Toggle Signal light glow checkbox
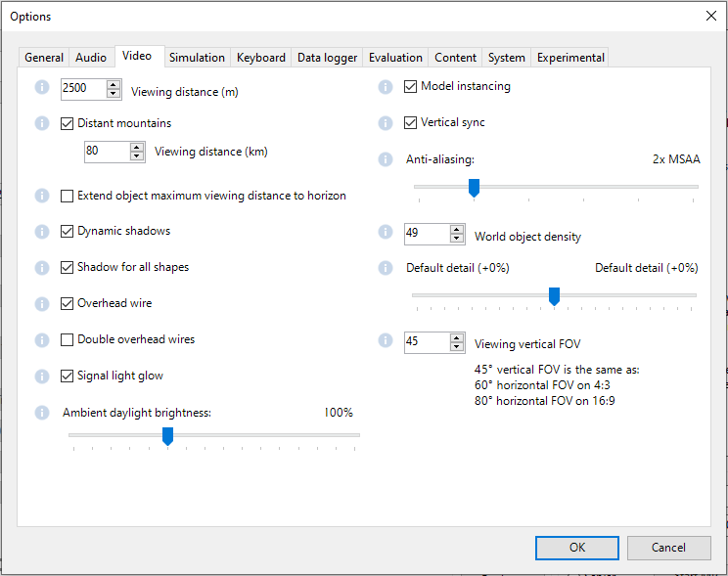The height and width of the screenshot is (576, 728). pos(68,377)
